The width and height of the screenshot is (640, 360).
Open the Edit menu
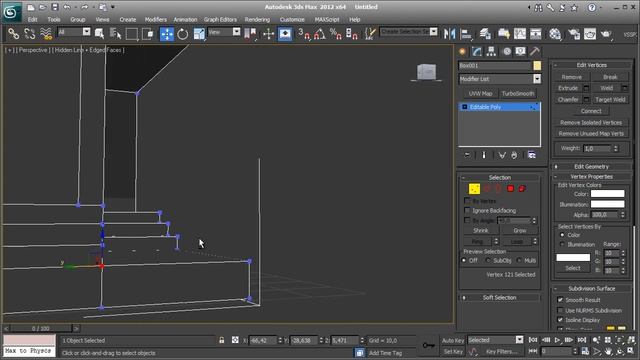click(33, 20)
